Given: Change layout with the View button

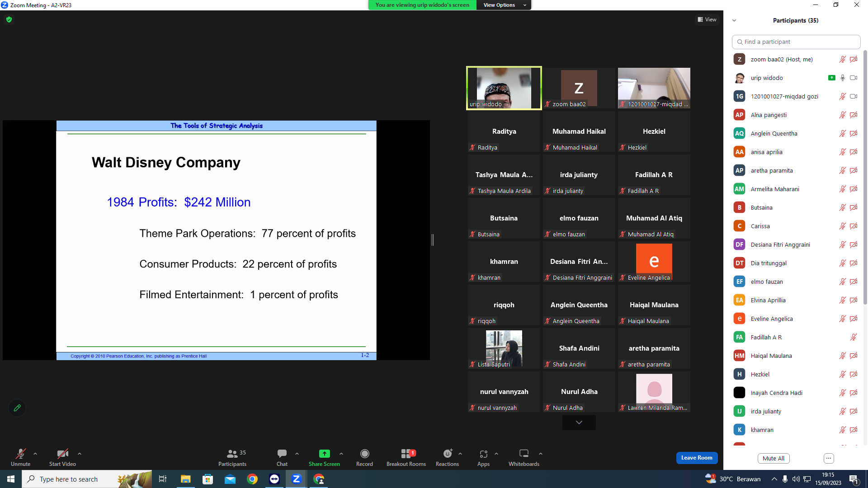Looking at the screenshot, I should pos(707,19).
